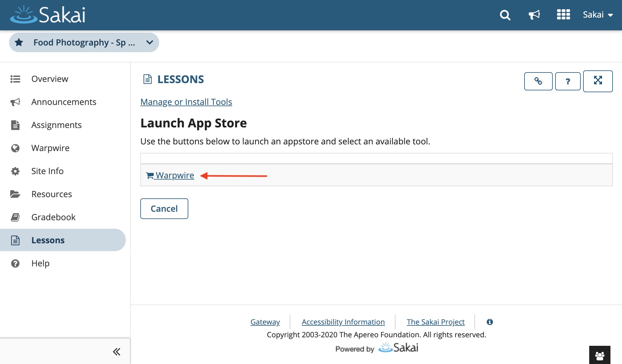Open the sites grid icon
Image resolution: width=622 pixels, height=364 pixels.
pyautogui.click(x=563, y=15)
